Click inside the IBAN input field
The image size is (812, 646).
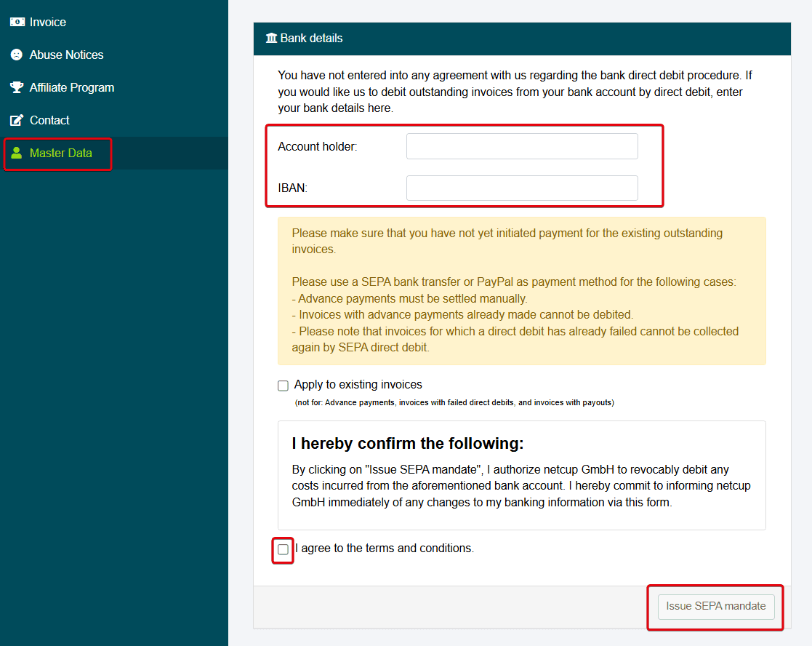click(x=521, y=188)
